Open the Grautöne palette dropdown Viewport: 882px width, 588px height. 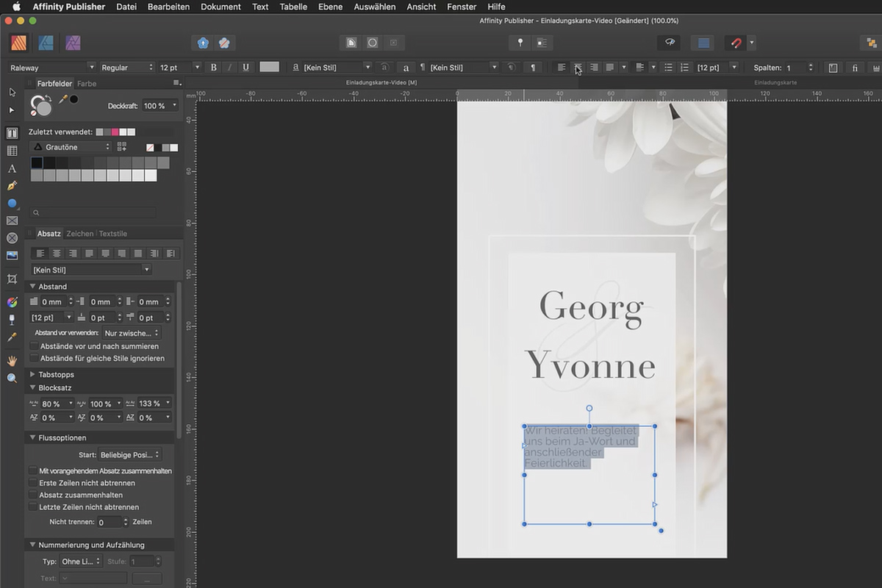[70, 147]
